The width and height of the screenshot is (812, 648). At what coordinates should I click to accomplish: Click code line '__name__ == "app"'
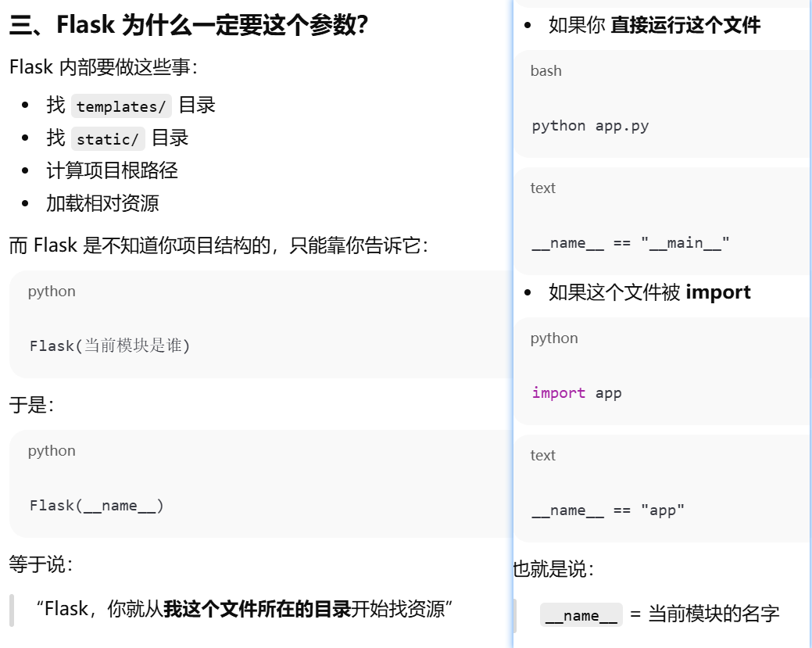(x=608, y=510)
